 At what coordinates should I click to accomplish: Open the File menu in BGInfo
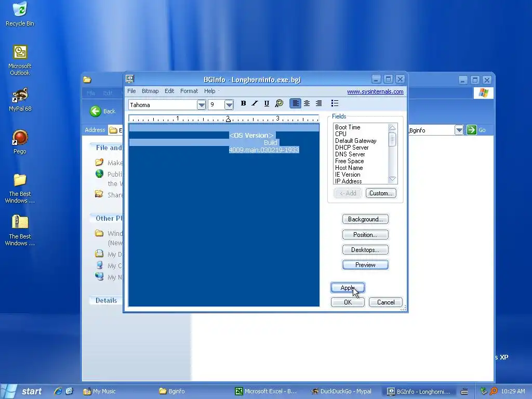pyautogui.click(x=131, y=91)
